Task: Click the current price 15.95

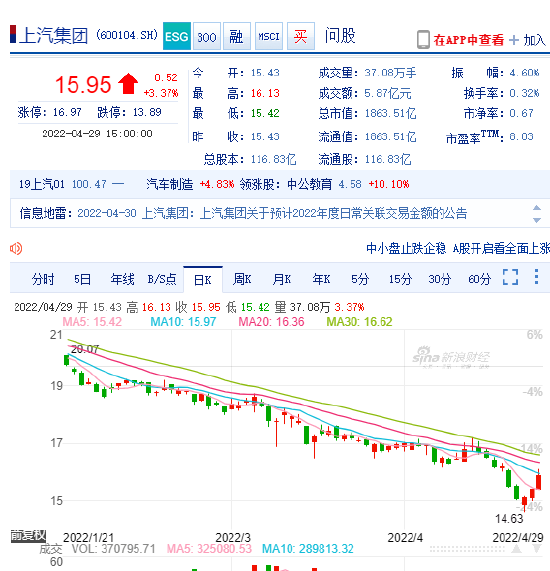Action: click(83, 85)
